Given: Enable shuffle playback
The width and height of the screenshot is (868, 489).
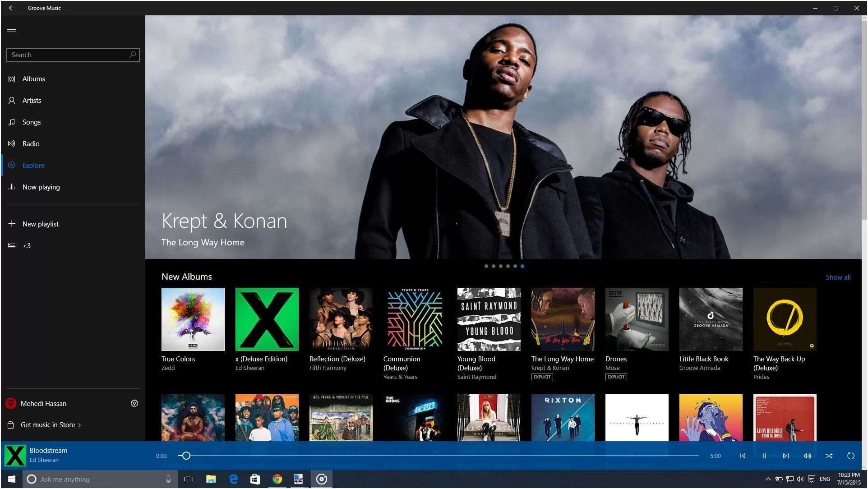Looking at the screenshot, I should [829, 456].
